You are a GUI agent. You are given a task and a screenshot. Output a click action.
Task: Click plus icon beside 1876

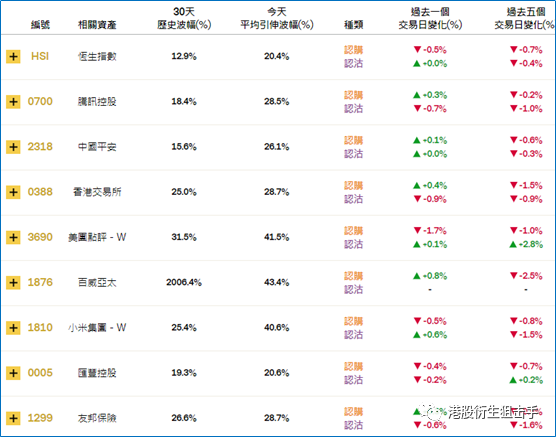click(13, 283)
